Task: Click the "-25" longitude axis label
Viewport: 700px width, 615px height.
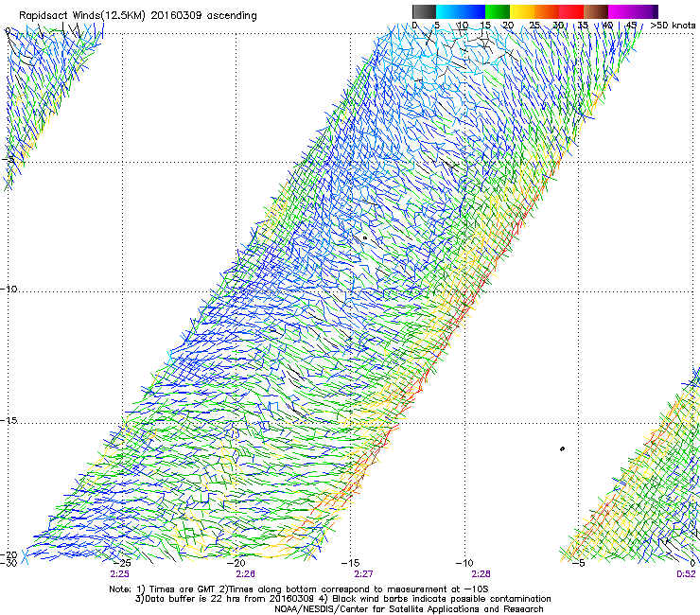Action: (122, 563)
